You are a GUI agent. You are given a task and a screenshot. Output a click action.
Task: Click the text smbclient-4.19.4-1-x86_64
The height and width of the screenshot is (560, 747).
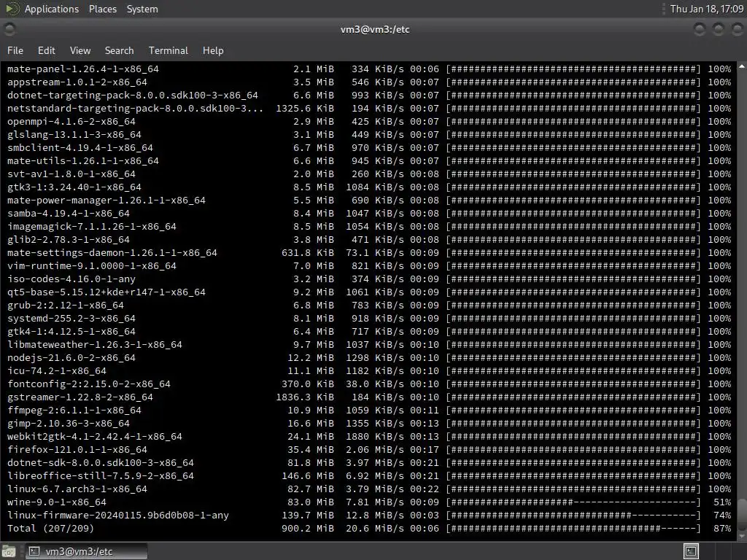[80, 147]
